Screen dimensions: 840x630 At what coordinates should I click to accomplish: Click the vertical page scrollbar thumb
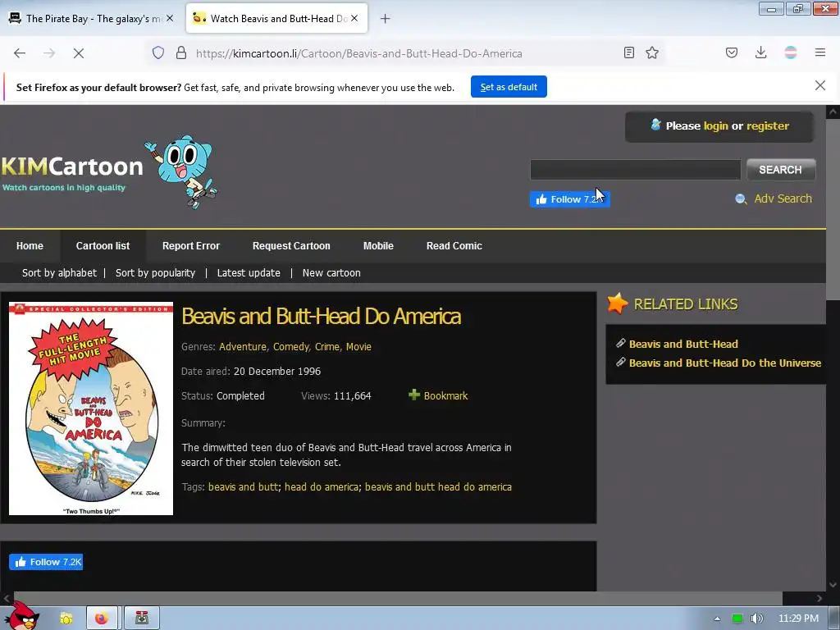coord(833,209)
